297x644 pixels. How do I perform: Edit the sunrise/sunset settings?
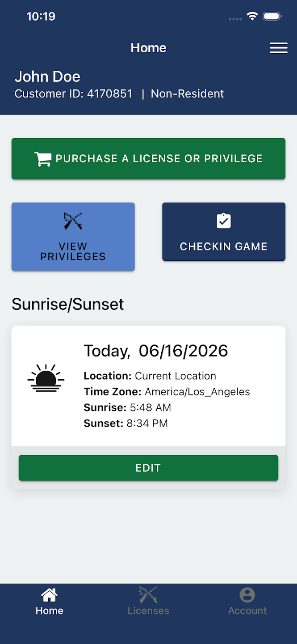pos(148,468)
